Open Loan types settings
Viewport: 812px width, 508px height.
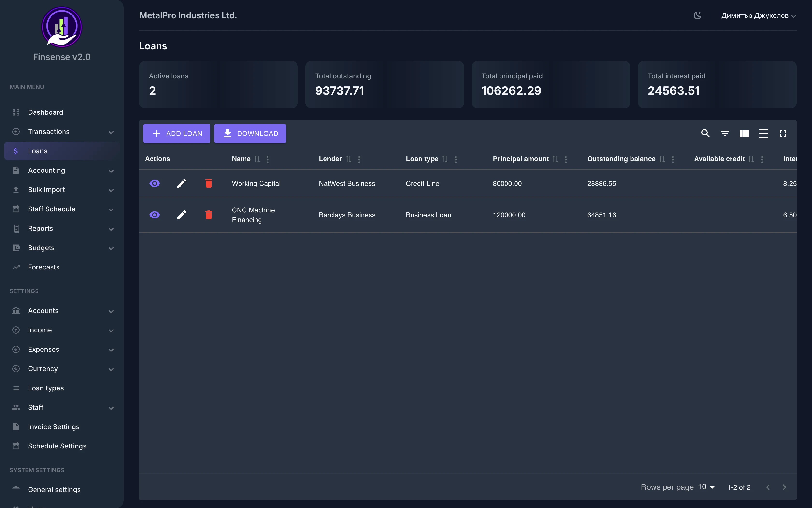click(62, 388)
